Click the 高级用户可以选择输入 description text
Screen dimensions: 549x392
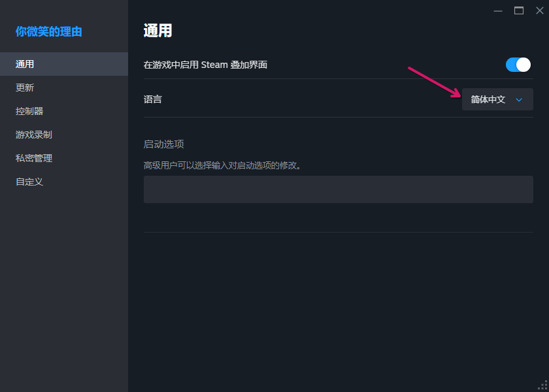pyautogui.click(x=222, y=165)
